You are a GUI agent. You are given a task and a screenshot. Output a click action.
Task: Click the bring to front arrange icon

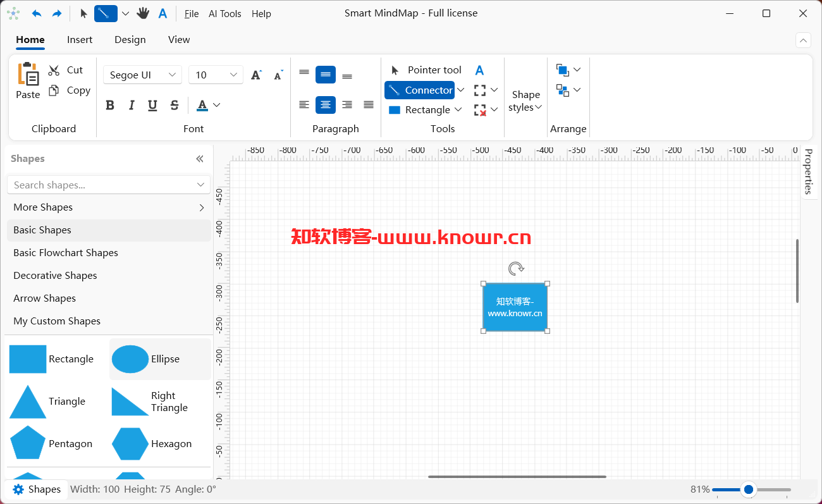point(563,70)
